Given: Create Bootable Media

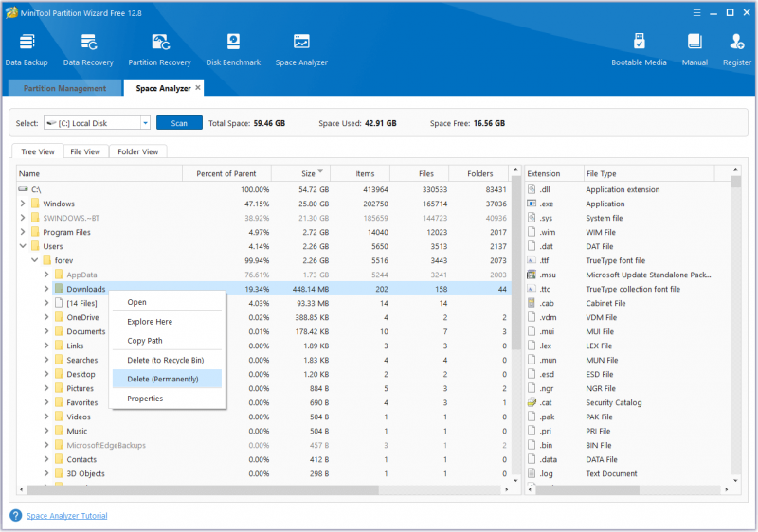Looking at the screenshot, I should [639, 50].
